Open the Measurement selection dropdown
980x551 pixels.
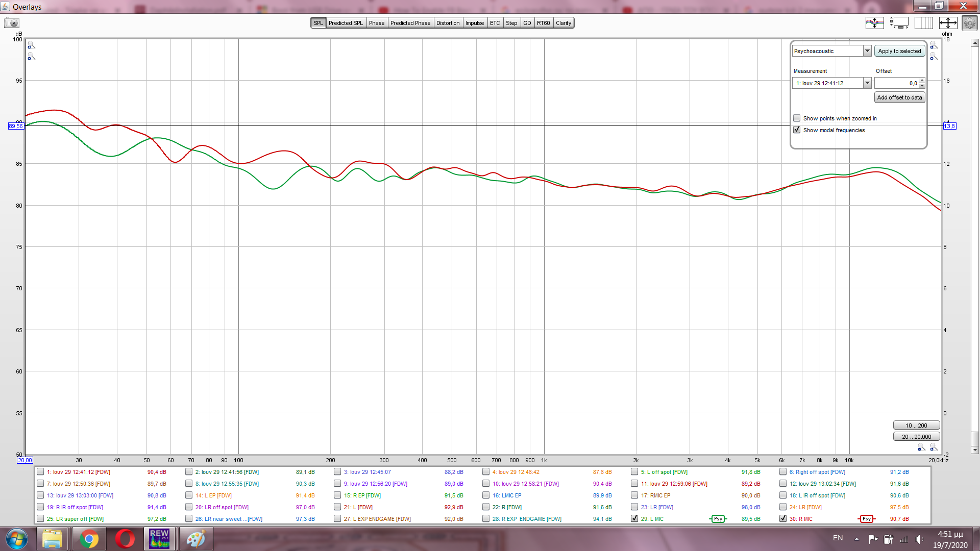pos(867,83)
